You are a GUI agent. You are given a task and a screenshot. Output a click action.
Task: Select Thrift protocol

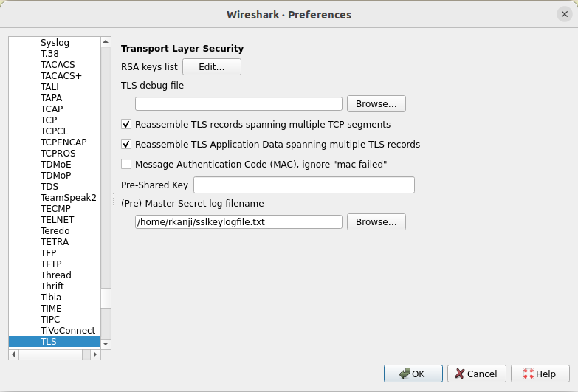click(x=55, y=286)
